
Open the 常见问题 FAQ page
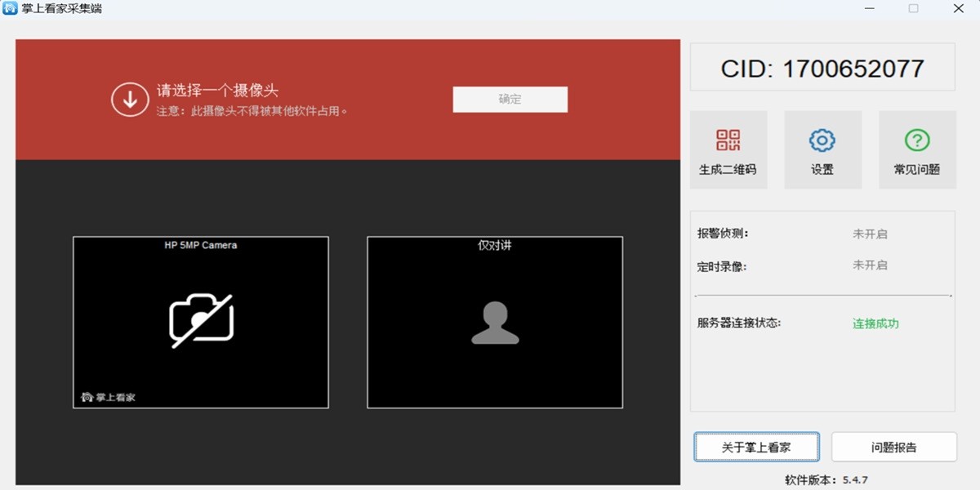[x=916, y=149]
